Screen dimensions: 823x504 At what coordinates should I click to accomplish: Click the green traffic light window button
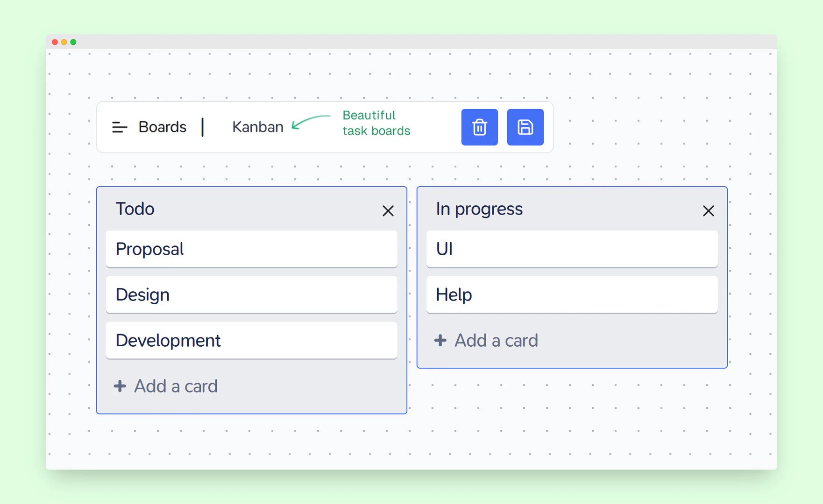pyautogui.click(x=73, y=42)
